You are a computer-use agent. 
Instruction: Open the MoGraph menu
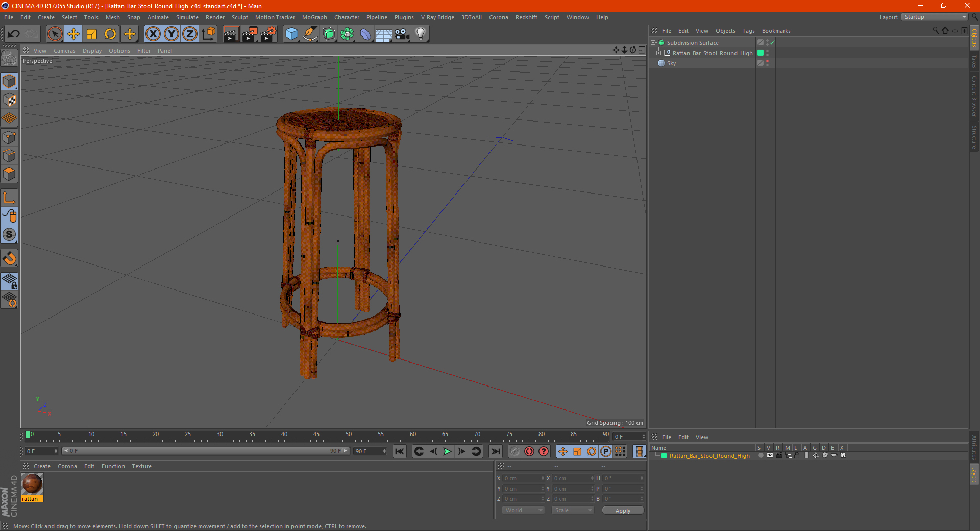314,17
